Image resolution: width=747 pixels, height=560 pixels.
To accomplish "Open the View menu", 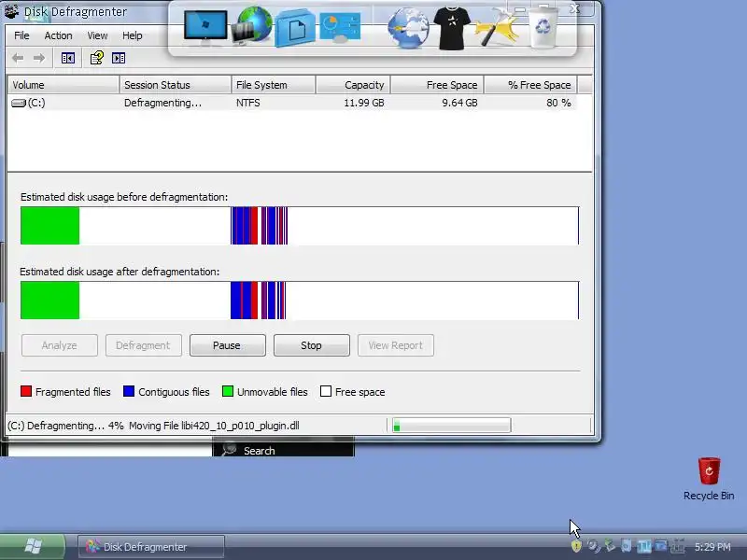I will tap(97, 35).
